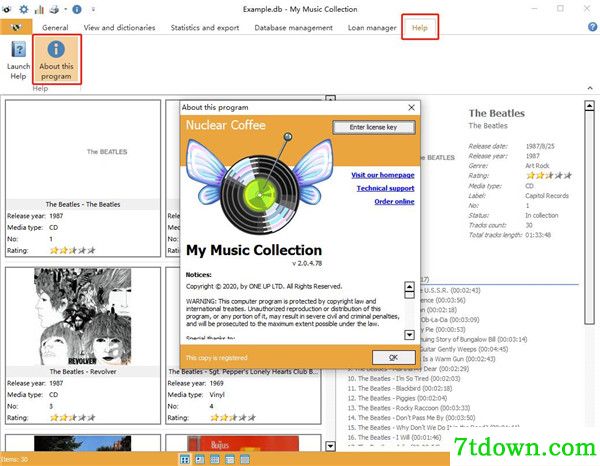Click the printer icon in quick access toolbar
The width and height of the screenshot is (600, 466).
tap(54, 9)
